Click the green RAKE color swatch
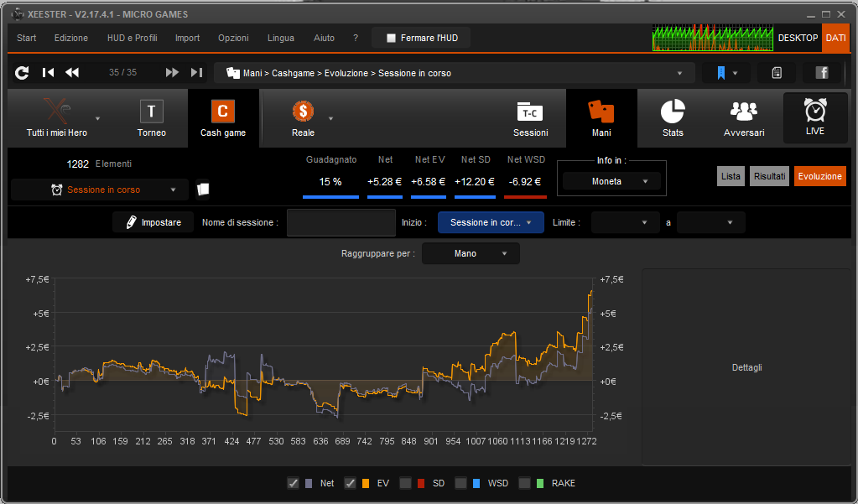Viewport: 858px width, 504px height. 540,483
